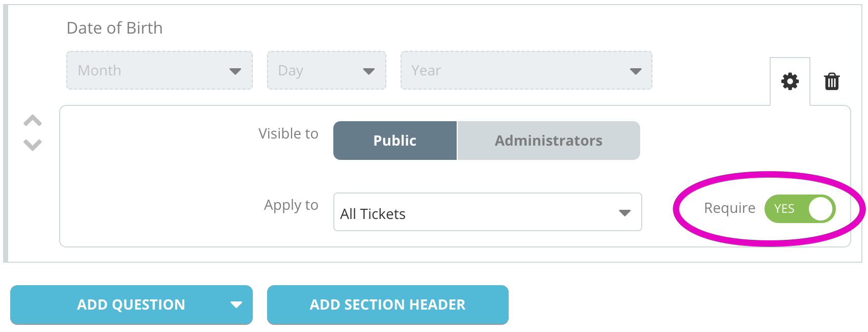Screen dimensions: 868x332
Task: Open the question settings gear icon
Action: point(790,81)
